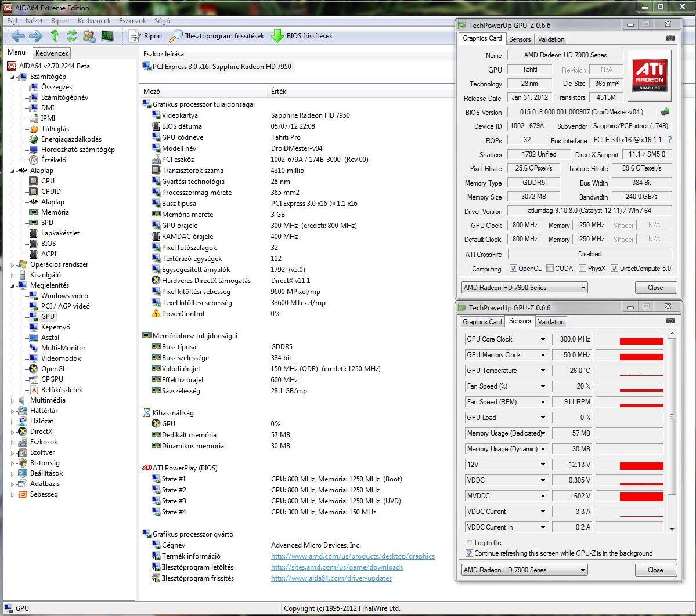Click the camera icon on GPU-Z Sensors window
The height and width of the screenshot is (616, 696).
pos(670,321)
